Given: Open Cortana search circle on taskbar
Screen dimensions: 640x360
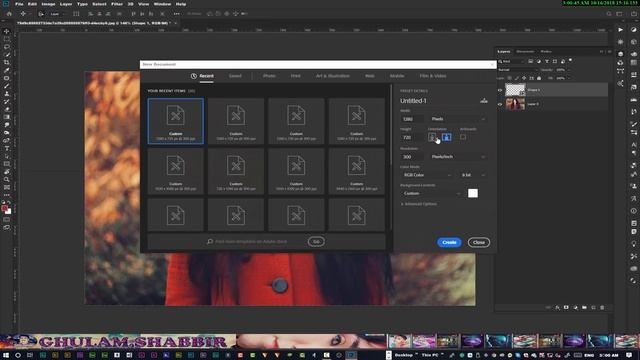Looking at the screenshot, I should coord(18,355).
